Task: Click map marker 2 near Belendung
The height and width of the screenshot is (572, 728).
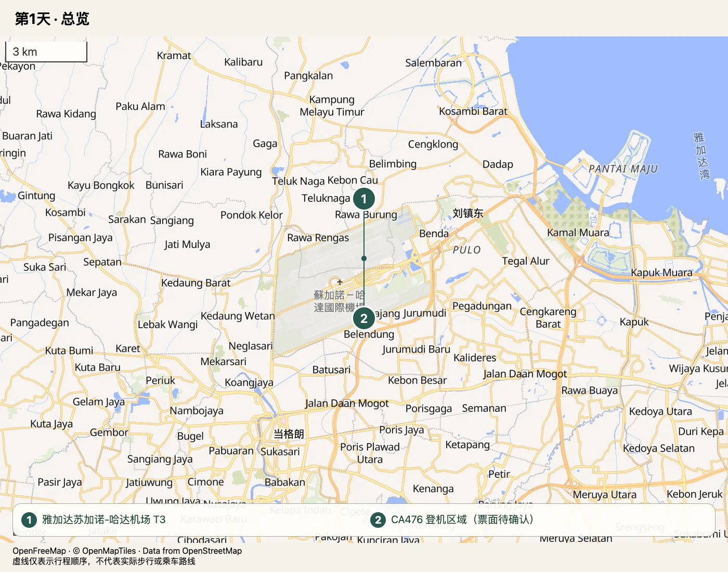Action: [x=364, y=318]
